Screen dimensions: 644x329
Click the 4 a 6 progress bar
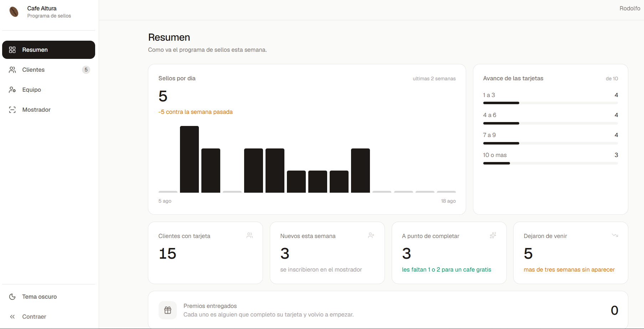(x=550, y=123)
